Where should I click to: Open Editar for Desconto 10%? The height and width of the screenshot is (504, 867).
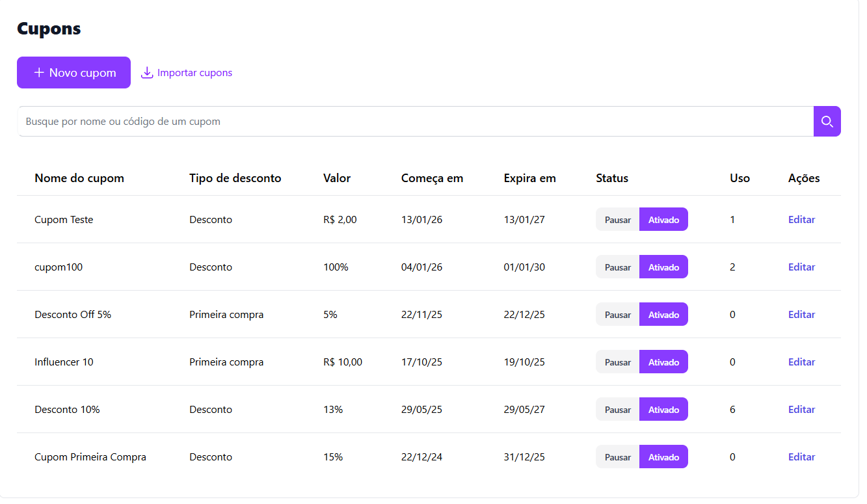click(801, 410)
